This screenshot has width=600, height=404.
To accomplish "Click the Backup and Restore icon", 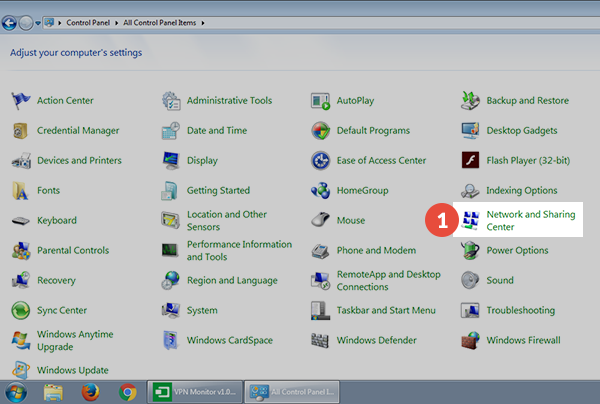I will [x=470, y=101].
